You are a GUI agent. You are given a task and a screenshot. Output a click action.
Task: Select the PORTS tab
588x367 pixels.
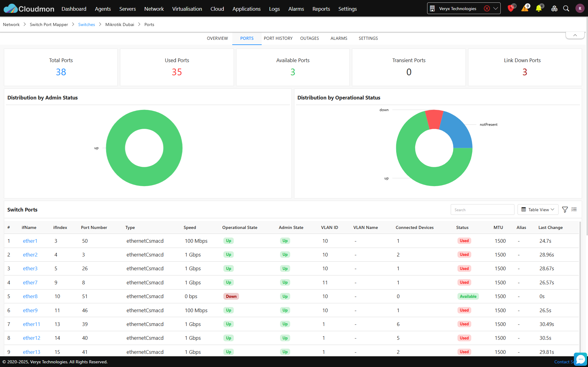(247, 38)
